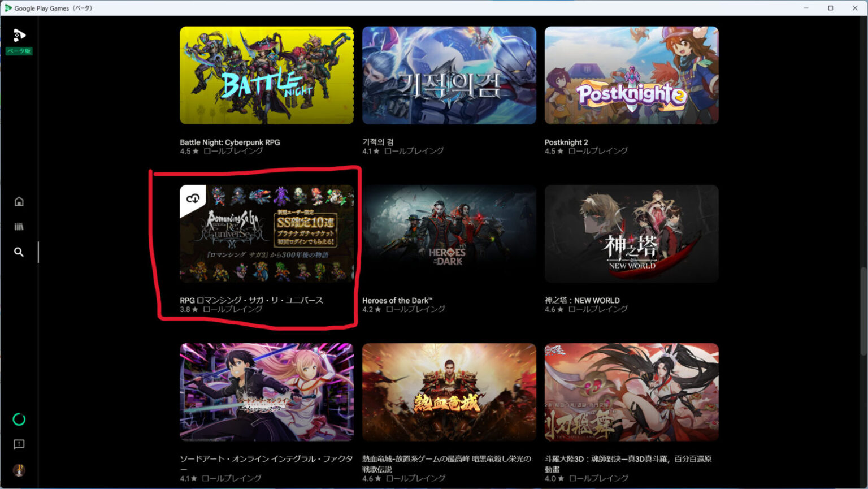
Task: Click the cloud install badge on Romancing SaGa tile
Action: point(192,198)
